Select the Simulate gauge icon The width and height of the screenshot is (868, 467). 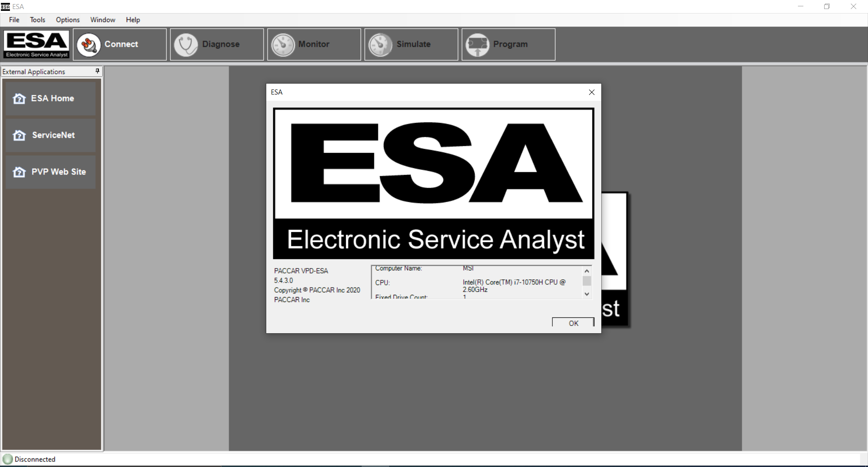click(380, 44)
